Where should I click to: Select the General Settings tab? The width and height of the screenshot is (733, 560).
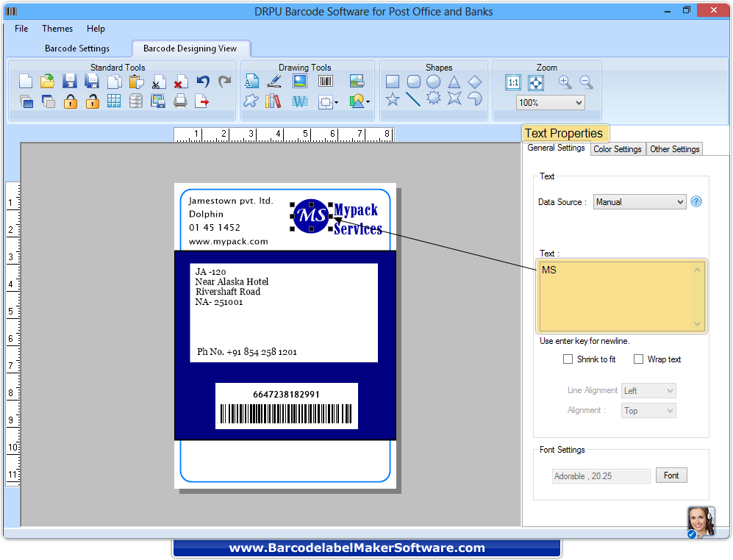(x=556, y=148)
